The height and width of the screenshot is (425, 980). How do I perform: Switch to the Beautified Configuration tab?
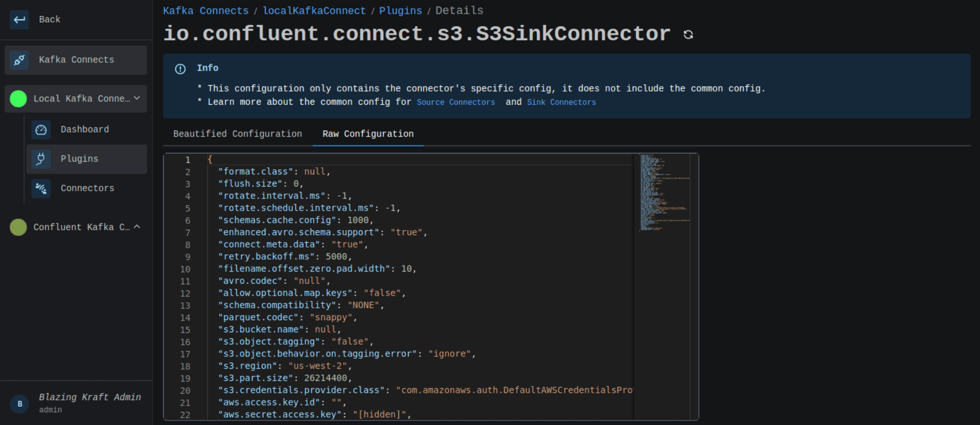[238, 134]
